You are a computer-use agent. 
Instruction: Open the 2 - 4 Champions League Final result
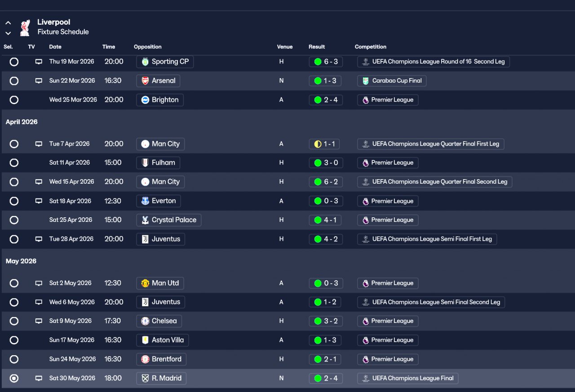click(x=326, y=379)
